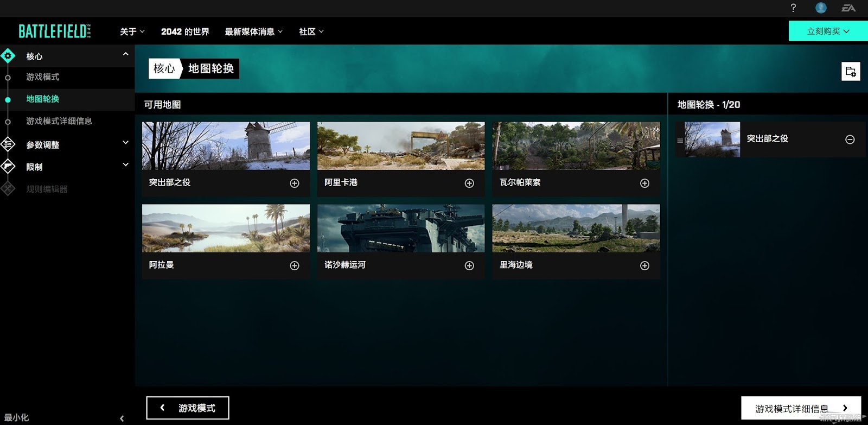Viewport: 868px width, 425px height.
Task: Click the 核心 breadcrumb tab
Action: 164,68
